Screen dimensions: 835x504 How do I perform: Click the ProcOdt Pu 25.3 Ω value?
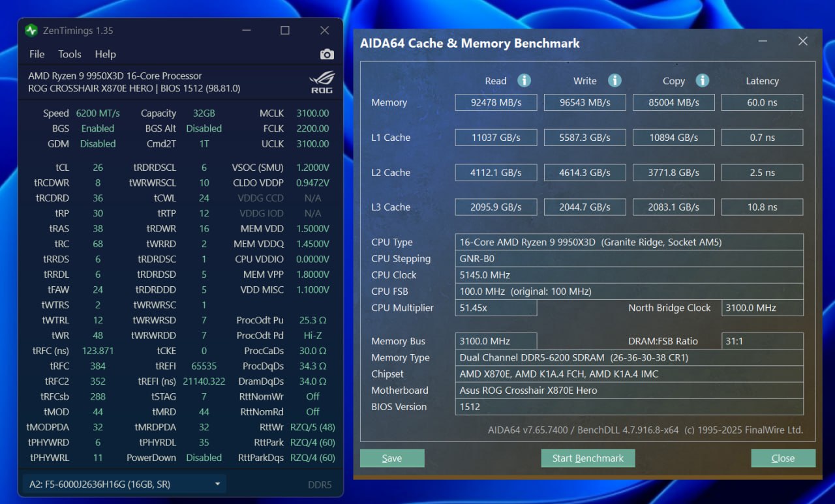312,320
